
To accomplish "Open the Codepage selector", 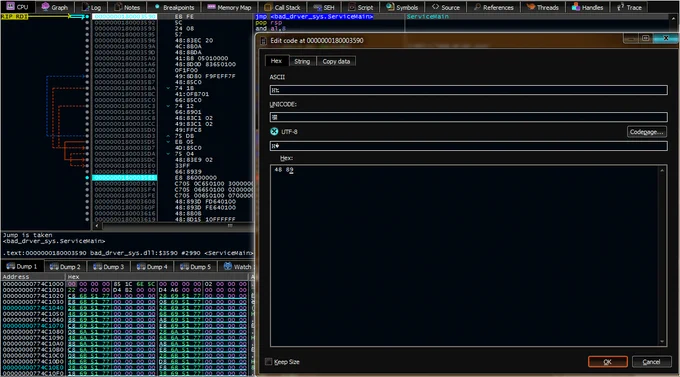I will 647,132.
